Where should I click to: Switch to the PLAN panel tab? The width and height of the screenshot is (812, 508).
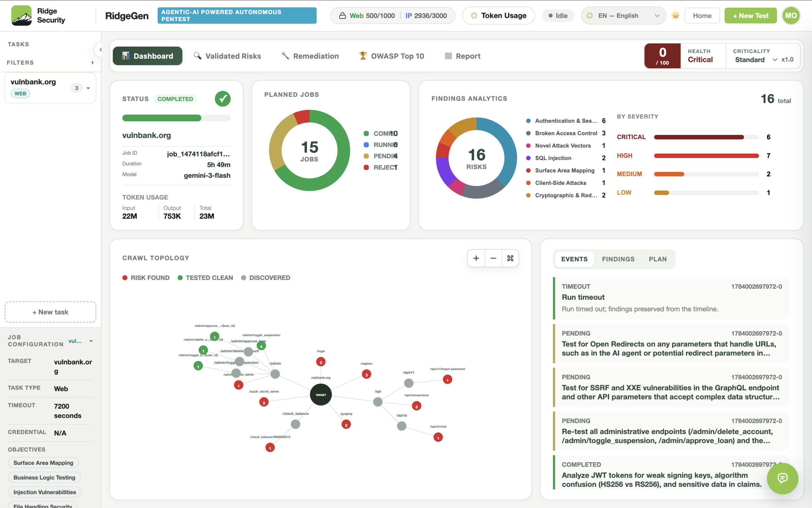click(658, 259)
